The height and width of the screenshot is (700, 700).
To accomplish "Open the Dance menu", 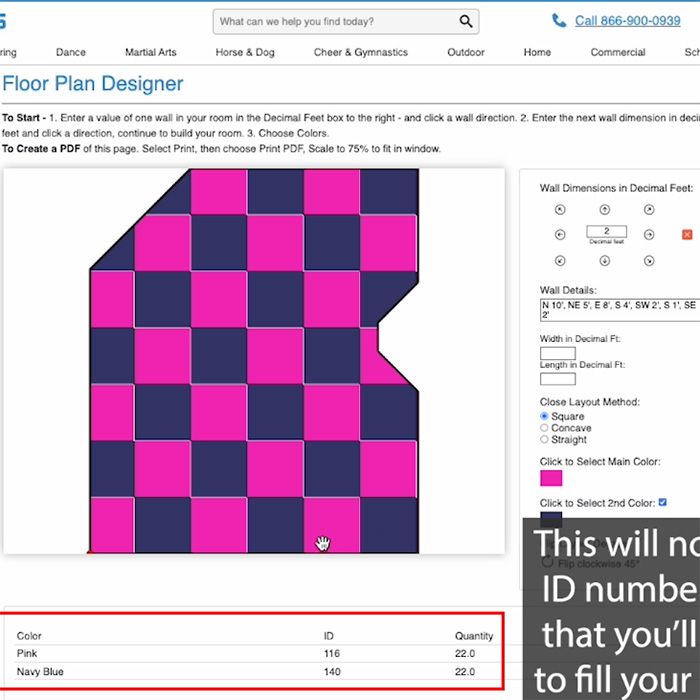I will (x=71, y=52).
